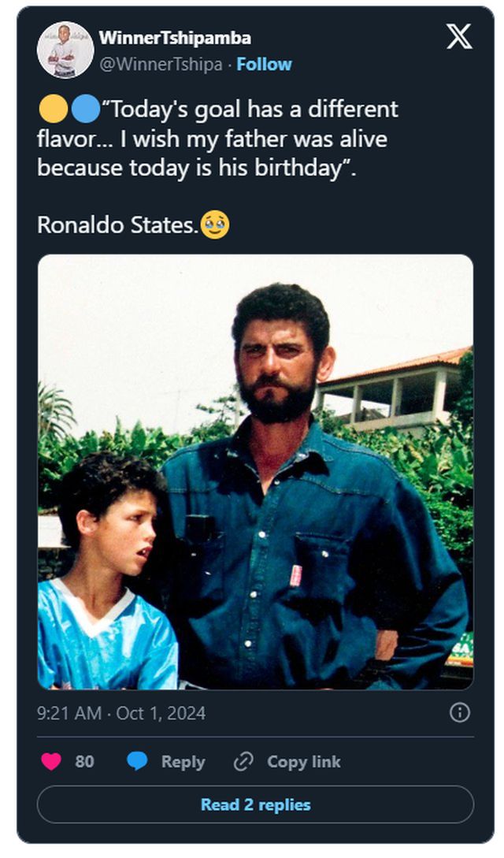Screen dimensions: 504x858
Task: Click the blue reply speech bubble icon
Action: (x=137, y=761)
